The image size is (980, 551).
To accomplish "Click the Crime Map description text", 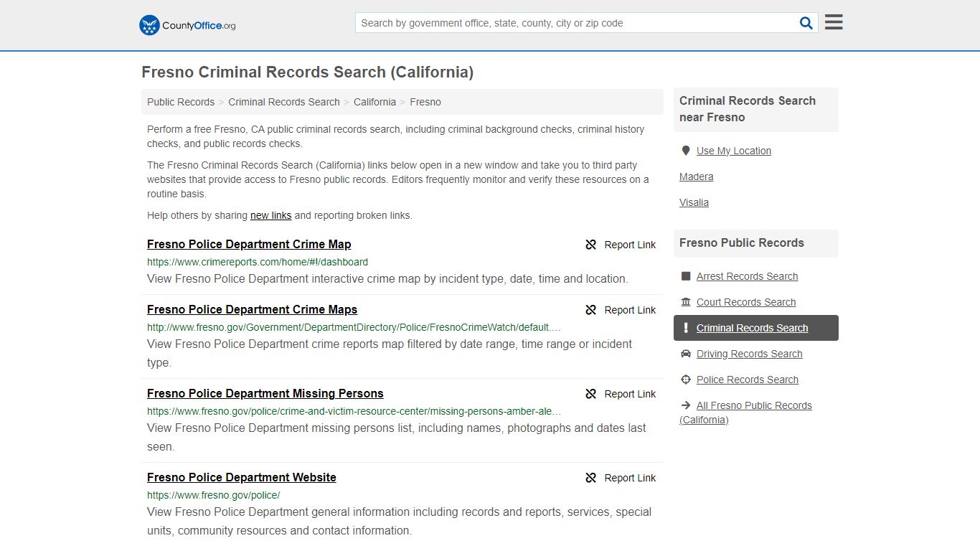I will coord(387,278).
